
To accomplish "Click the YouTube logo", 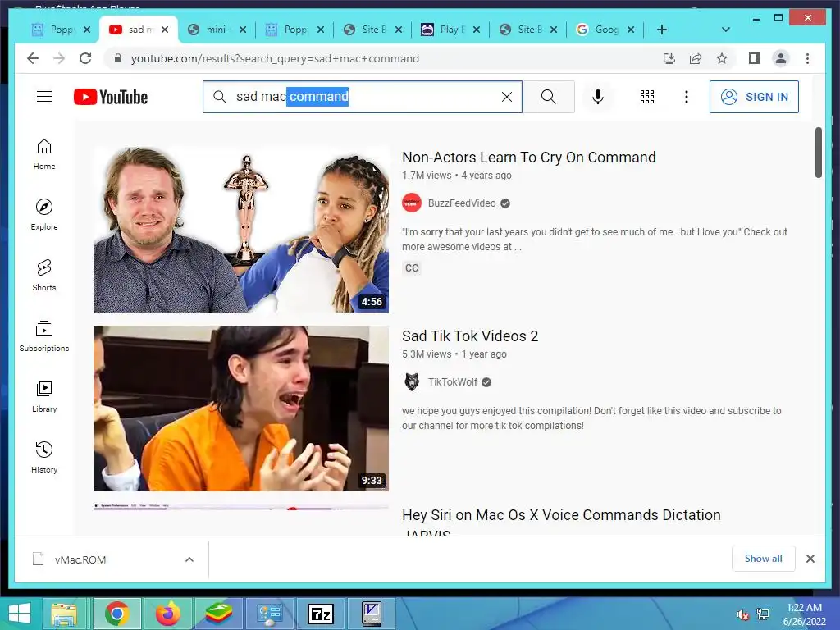I will 111,97.
